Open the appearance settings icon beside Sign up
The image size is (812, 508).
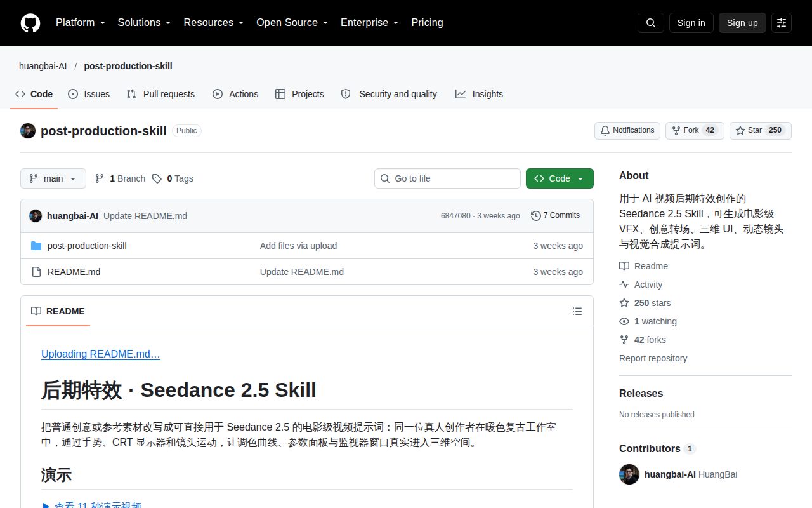click(x=782, y=23)
